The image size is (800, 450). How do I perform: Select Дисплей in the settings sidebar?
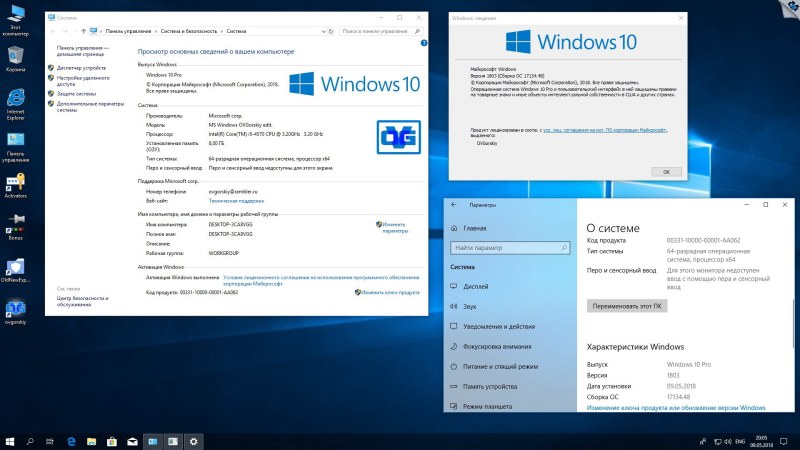click(x=476, y=287)
